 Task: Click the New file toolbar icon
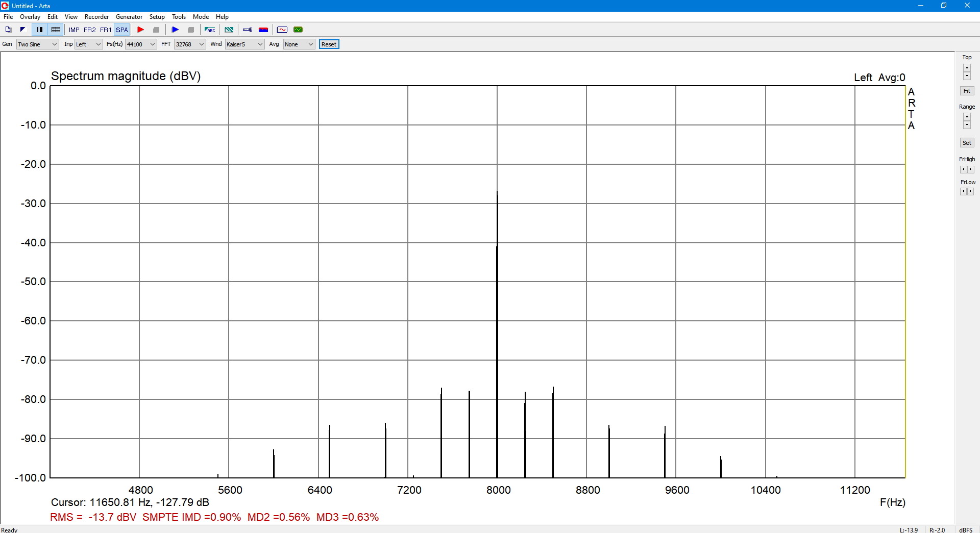8,30
